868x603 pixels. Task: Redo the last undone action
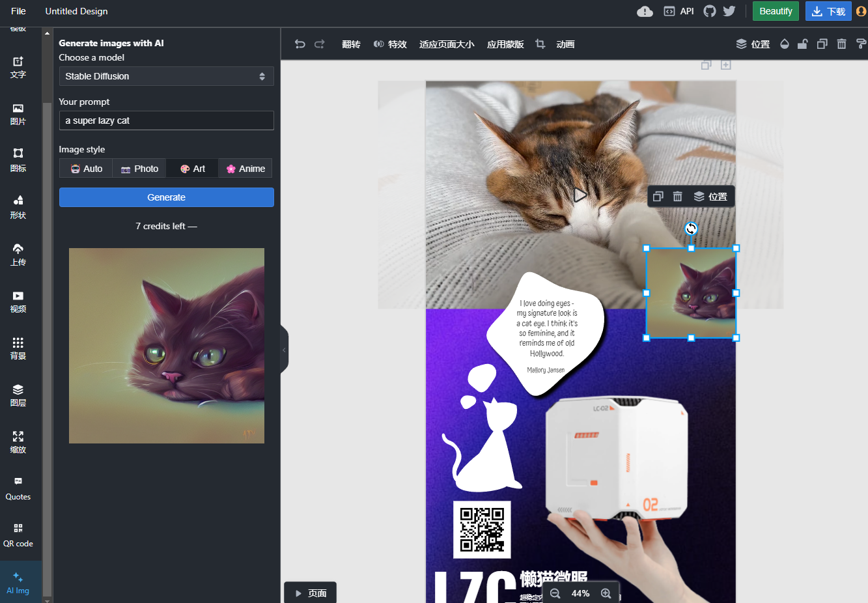pos(320,44)
